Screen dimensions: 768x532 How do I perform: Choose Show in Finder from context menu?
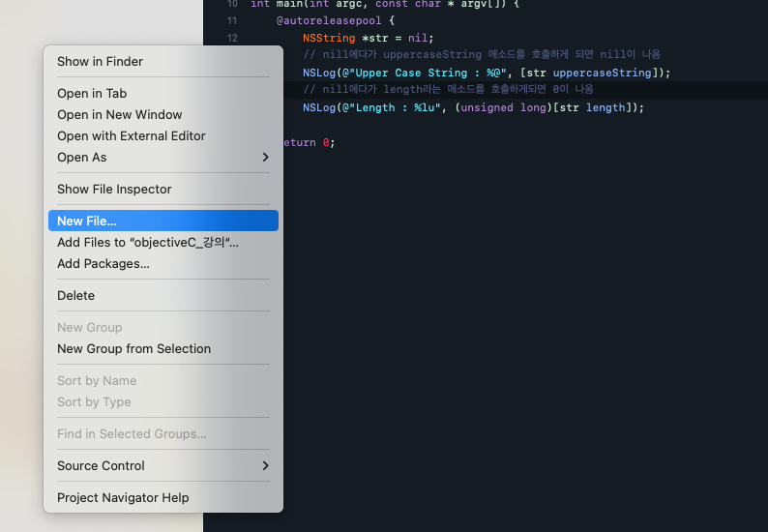163,61
